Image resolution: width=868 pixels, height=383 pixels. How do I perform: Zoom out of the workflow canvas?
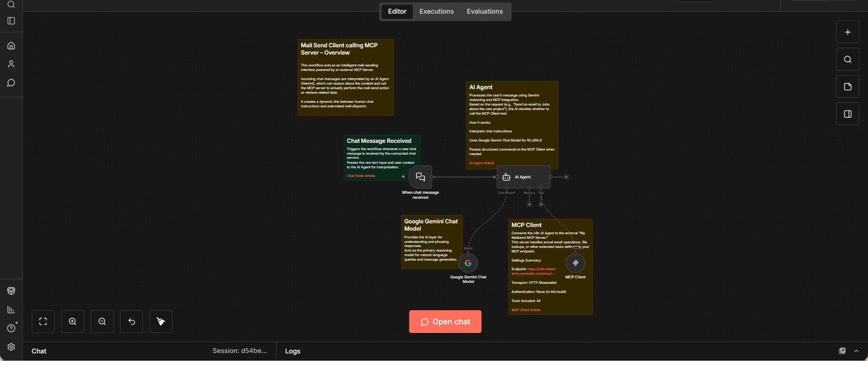102,322
